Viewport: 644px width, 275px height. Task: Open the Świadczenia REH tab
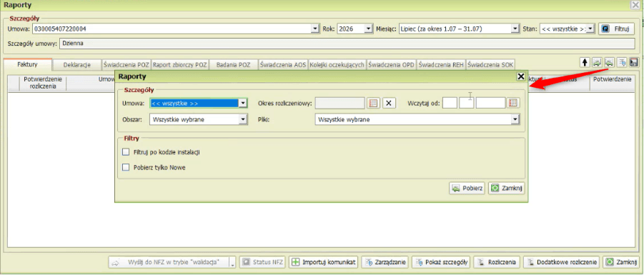click(441, 65)
